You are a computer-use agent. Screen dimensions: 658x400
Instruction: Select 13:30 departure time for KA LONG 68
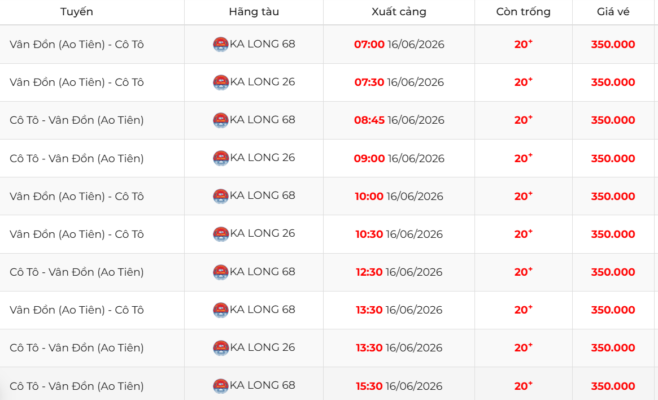[x=399, y=310]
